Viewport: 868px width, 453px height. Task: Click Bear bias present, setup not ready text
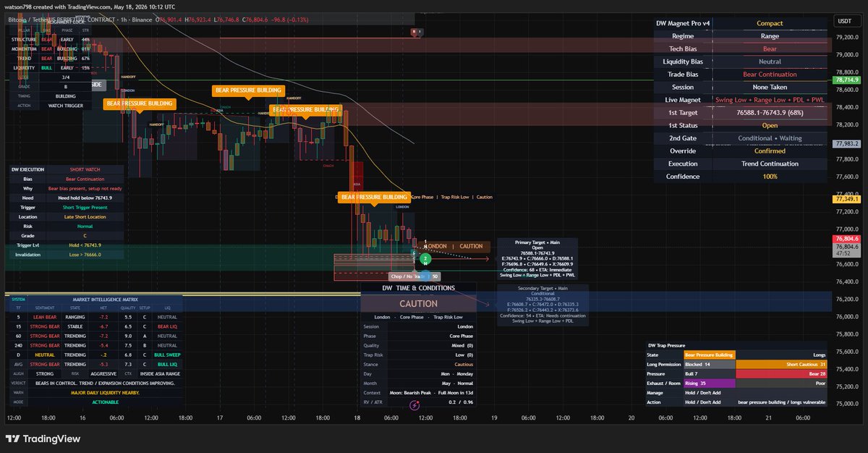click(85, 188)
